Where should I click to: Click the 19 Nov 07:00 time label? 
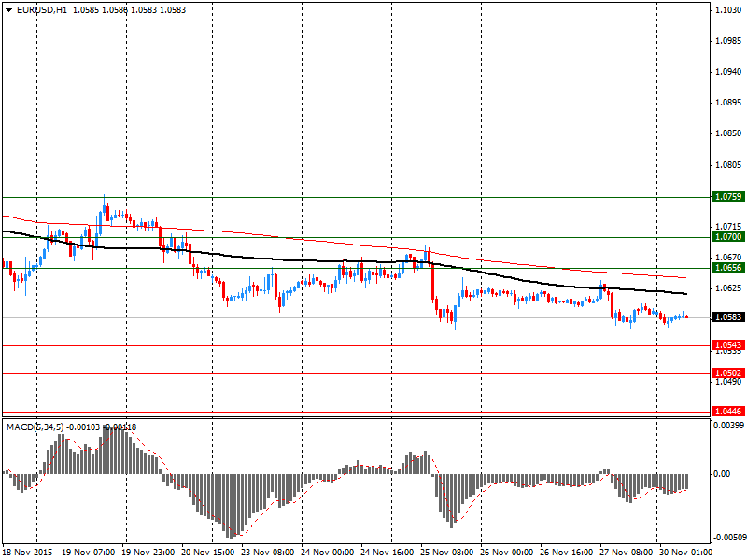click(x=89, y=553)
